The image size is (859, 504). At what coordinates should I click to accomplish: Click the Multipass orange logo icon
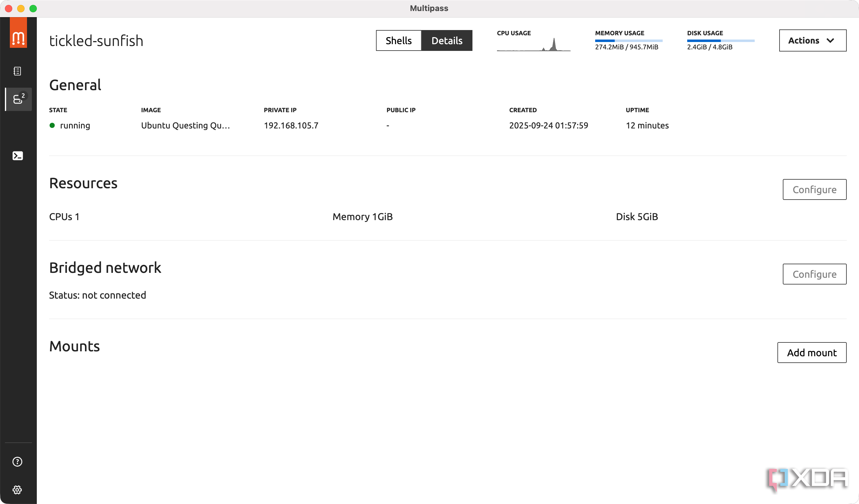pos(18,33)
